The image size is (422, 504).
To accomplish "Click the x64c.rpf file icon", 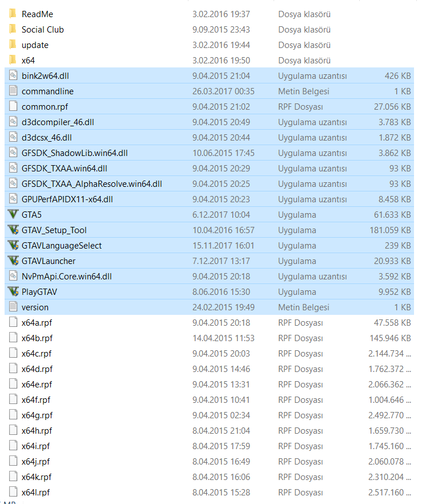I will (x=13, y=353).
